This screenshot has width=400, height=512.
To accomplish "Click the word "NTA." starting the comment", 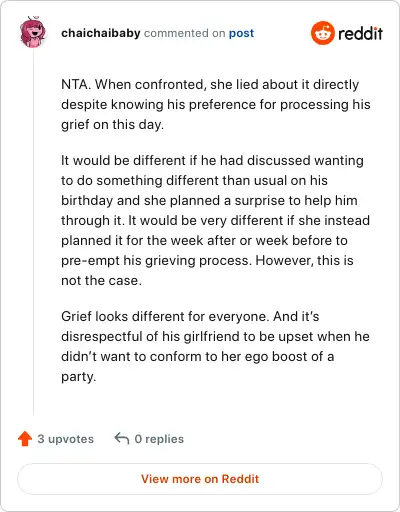I will click(76, 84).
